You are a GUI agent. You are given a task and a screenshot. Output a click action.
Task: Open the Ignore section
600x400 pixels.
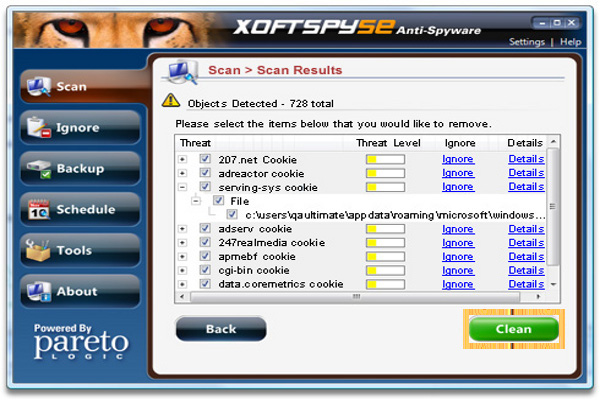[80, 127]
